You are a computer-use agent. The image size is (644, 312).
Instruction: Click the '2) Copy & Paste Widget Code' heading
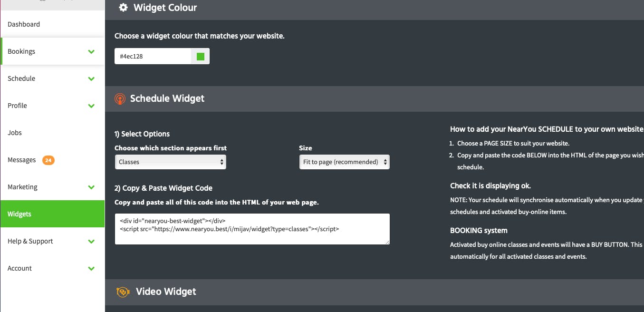click(x=163, y=188)
